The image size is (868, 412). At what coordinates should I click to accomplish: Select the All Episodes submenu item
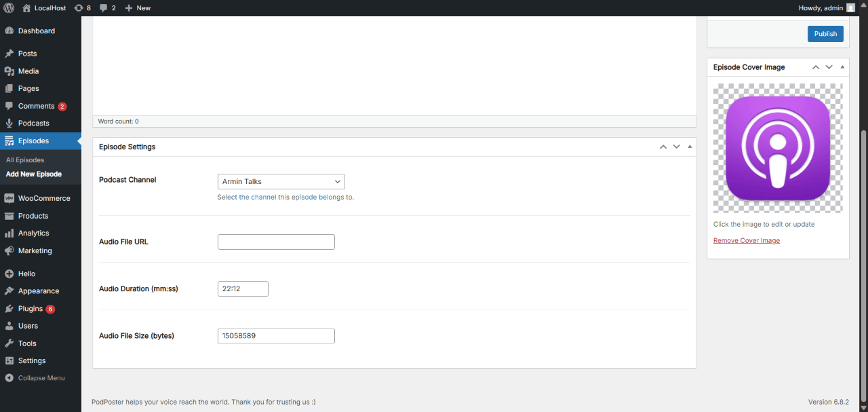tap(24, 160)
